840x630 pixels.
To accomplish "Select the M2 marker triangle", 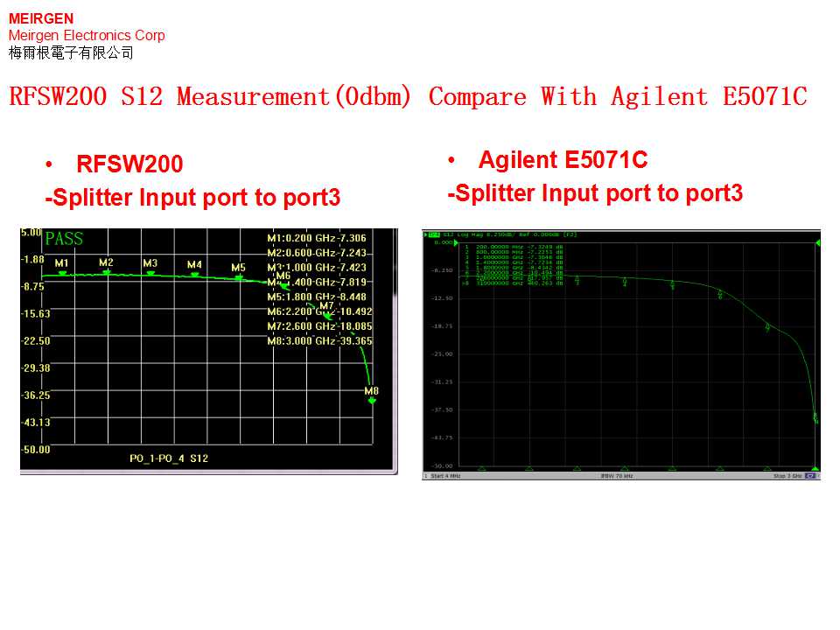I will click(106, 272).
